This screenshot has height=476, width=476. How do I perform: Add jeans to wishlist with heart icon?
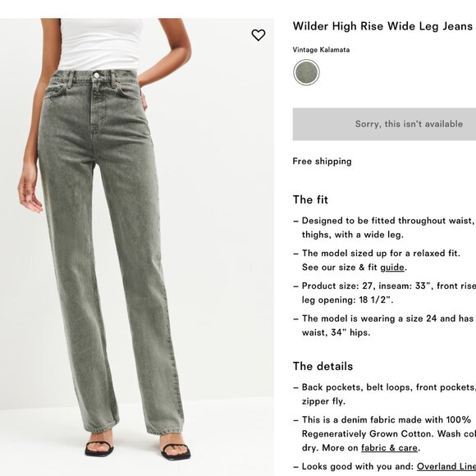tap(259, 35)
